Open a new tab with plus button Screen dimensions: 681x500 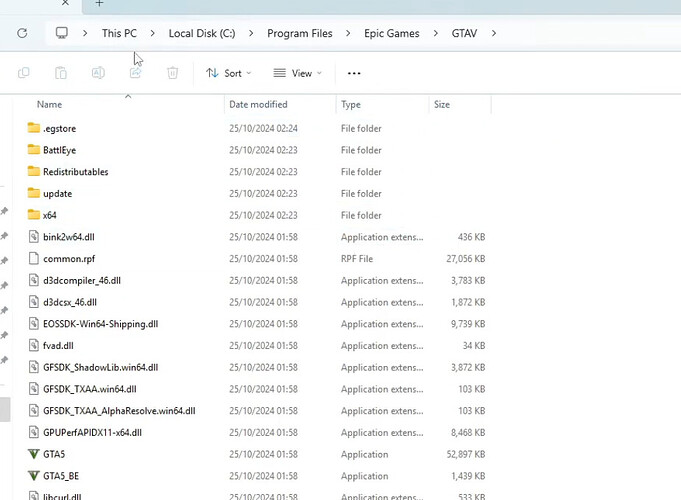(x=99, y=3)
